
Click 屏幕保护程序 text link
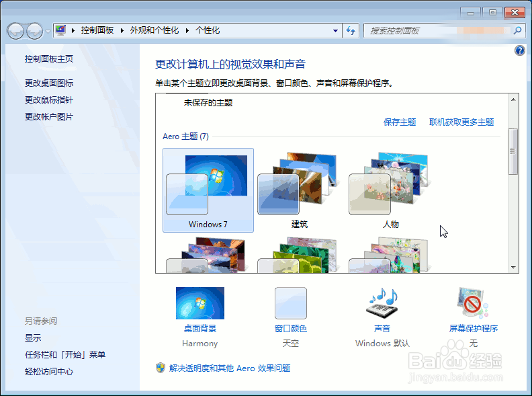click(474, 328)
